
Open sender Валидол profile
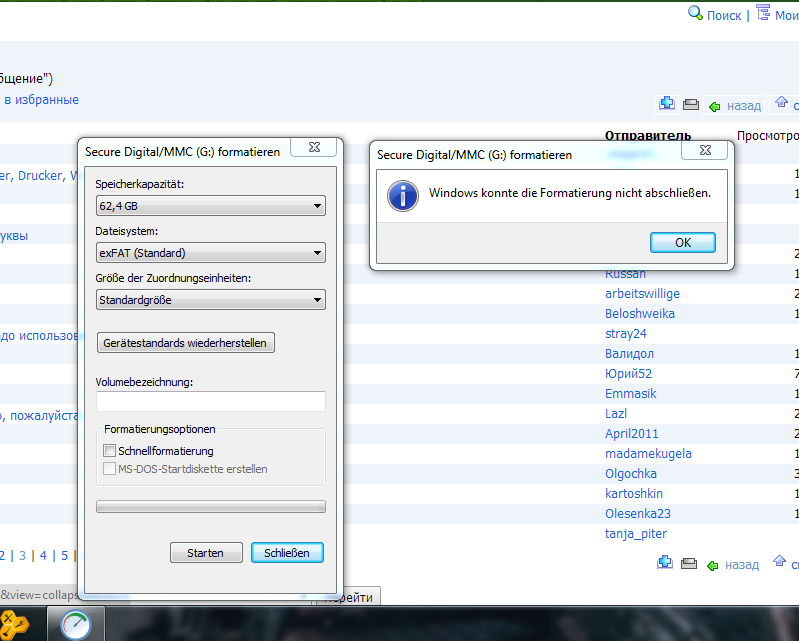tap(629, 354)
